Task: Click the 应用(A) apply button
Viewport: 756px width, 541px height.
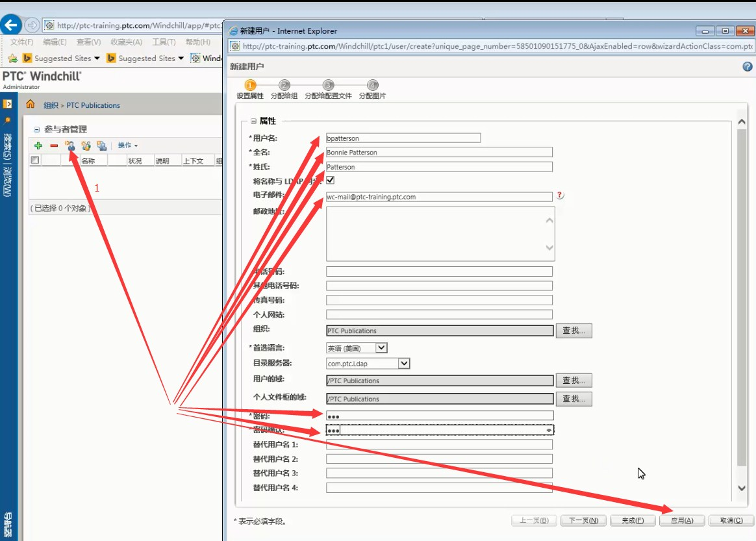Action: pos(682,520)
